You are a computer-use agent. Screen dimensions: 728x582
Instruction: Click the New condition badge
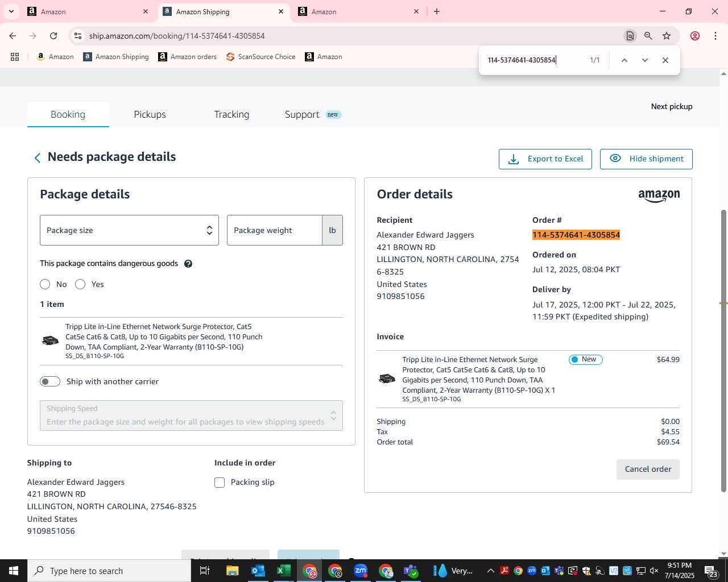coord(585,359)
